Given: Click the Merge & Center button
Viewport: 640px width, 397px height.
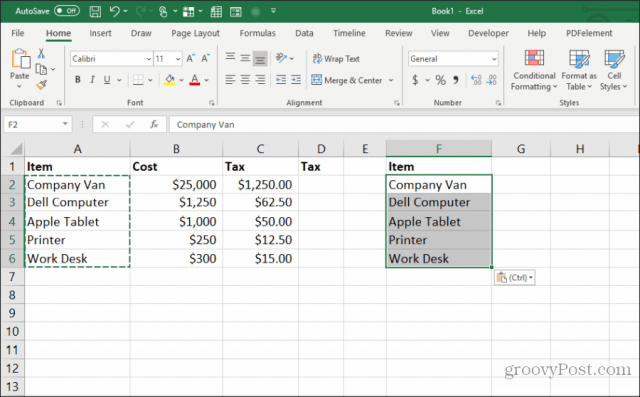Looking at the screenshot, I should click(x=347, y=80).
